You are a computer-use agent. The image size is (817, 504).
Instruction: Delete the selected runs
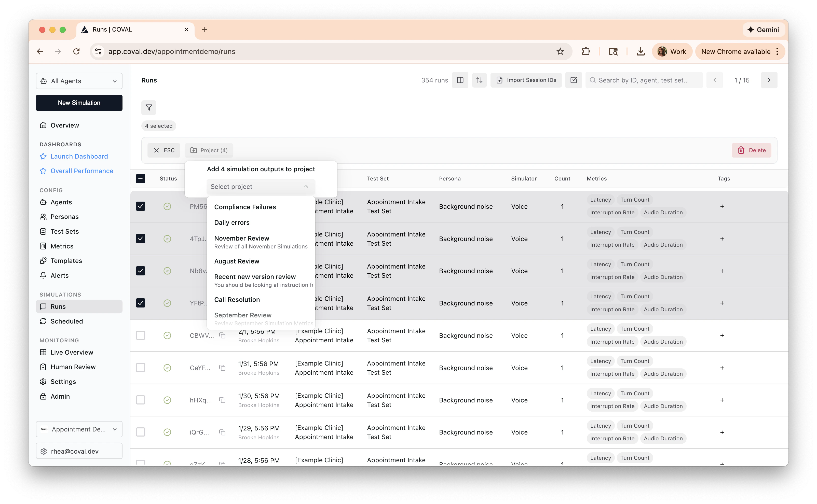(x=751, y=150)
